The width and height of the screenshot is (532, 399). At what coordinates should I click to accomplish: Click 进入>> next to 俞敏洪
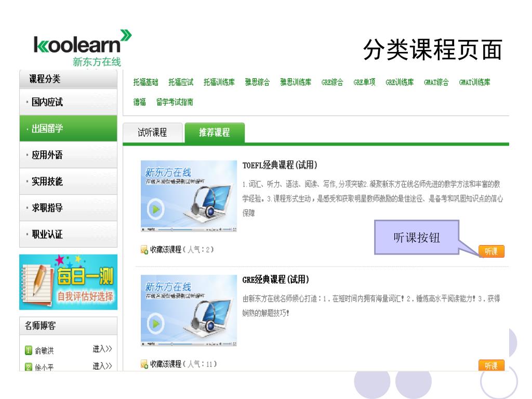[102, 349]
